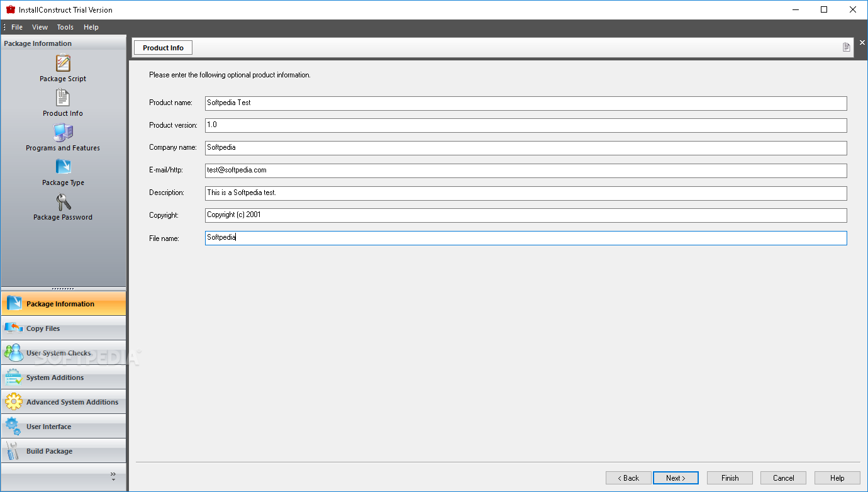
Task: Click the User System Checks icon
Action: (x=13, y=353)
